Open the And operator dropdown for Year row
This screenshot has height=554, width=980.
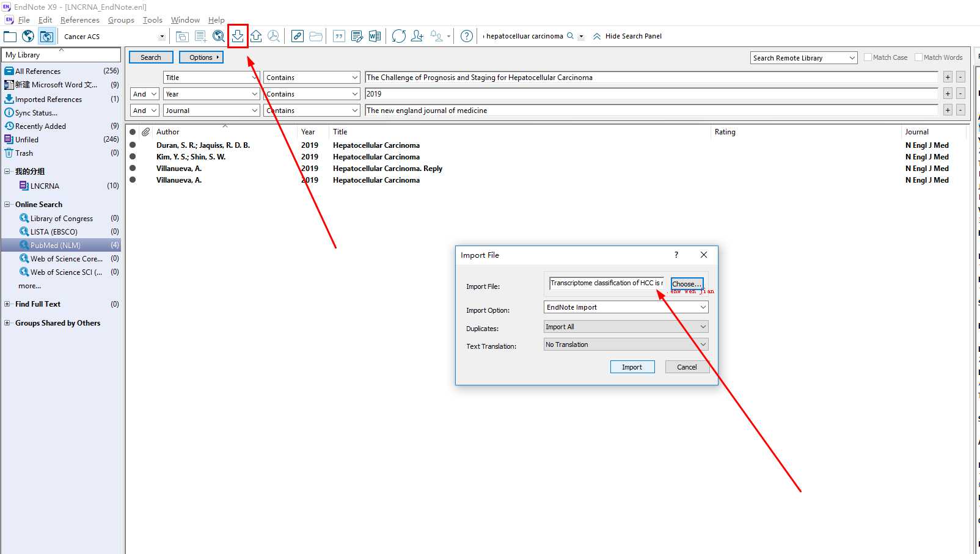coord(145,94)
